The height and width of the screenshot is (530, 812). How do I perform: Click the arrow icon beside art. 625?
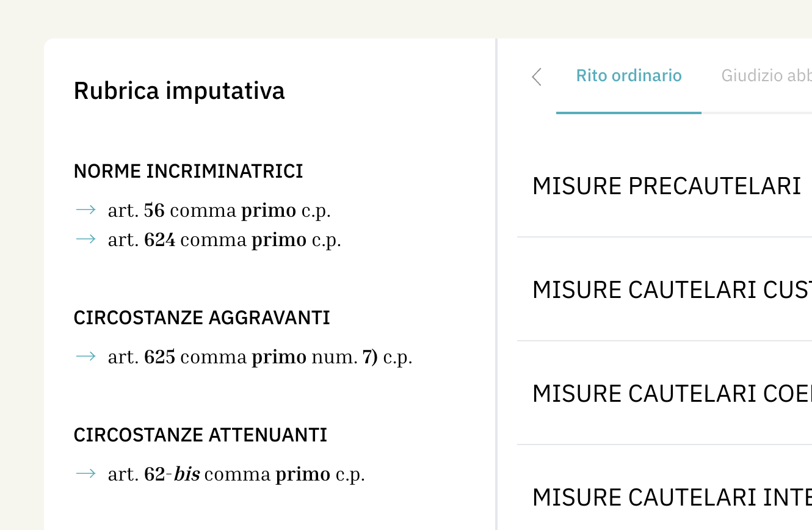click(x=86, y=357)
